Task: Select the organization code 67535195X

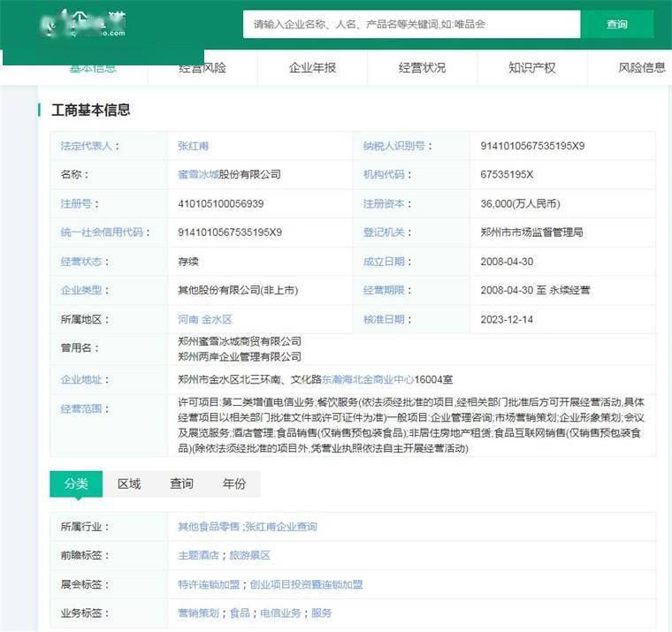Action: tap(507, 174)
